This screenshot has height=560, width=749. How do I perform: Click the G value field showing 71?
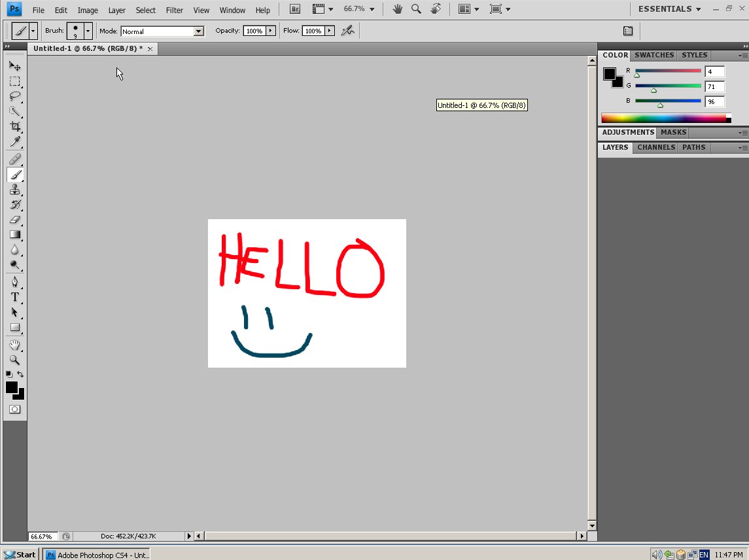click(714, 86)
